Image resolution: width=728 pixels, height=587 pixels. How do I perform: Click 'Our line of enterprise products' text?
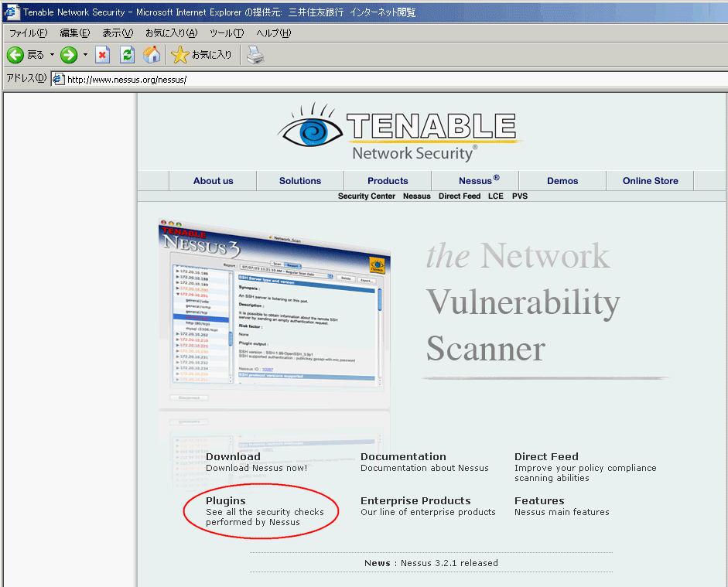428,512
